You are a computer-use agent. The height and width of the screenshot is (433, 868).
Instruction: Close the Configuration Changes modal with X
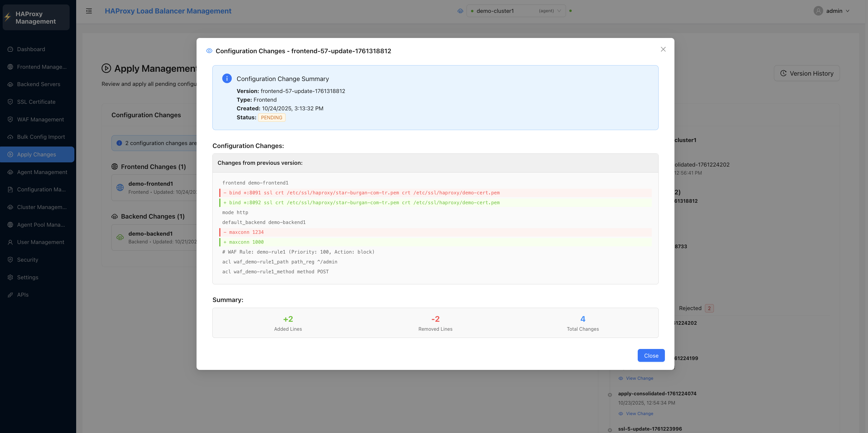(x=663, y=49)
